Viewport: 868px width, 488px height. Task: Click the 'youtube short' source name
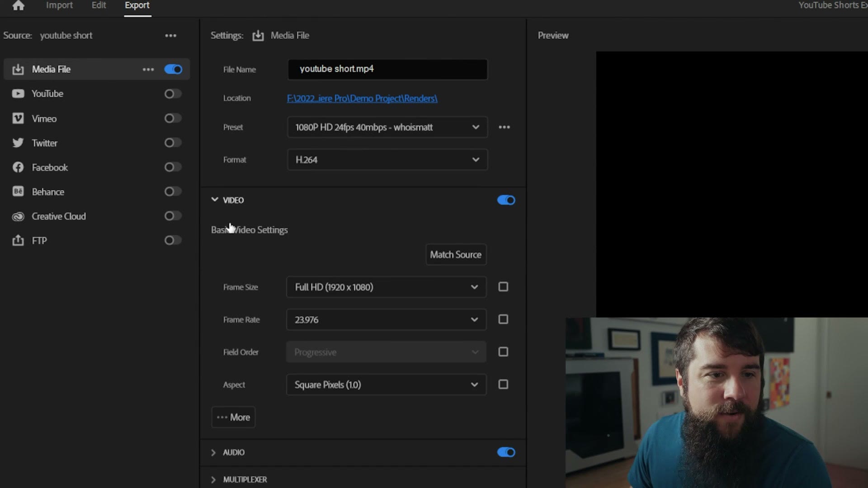pyautogui.click(x=66, y=35)
